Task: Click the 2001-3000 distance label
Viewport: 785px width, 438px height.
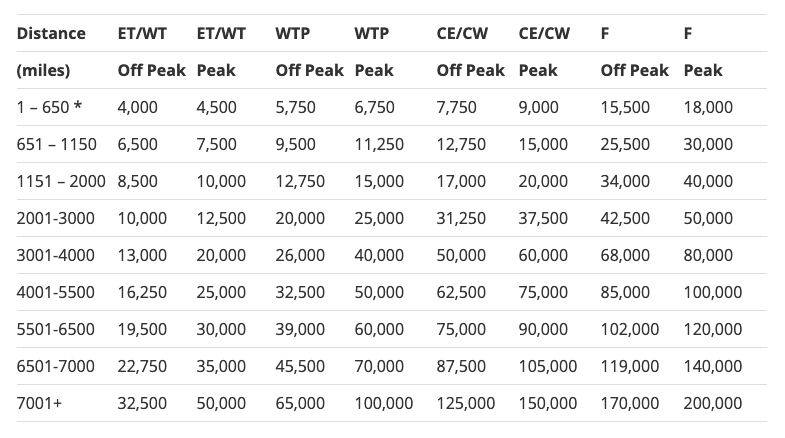Action: click(56, 218)
